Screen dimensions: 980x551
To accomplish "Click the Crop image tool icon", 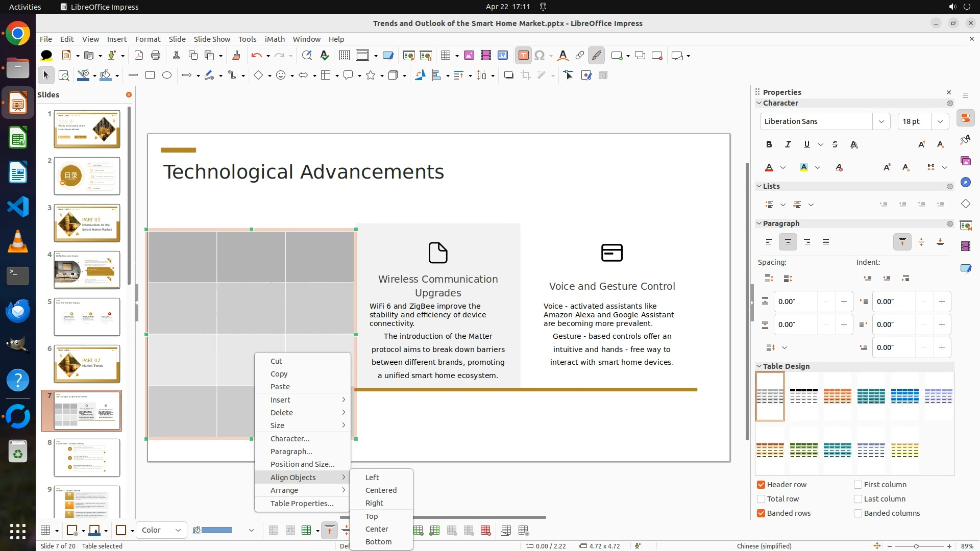I will click(526, 76).
